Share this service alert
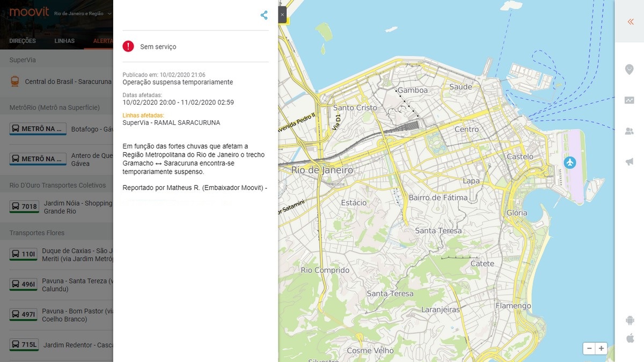 click(x=264, y=15)
